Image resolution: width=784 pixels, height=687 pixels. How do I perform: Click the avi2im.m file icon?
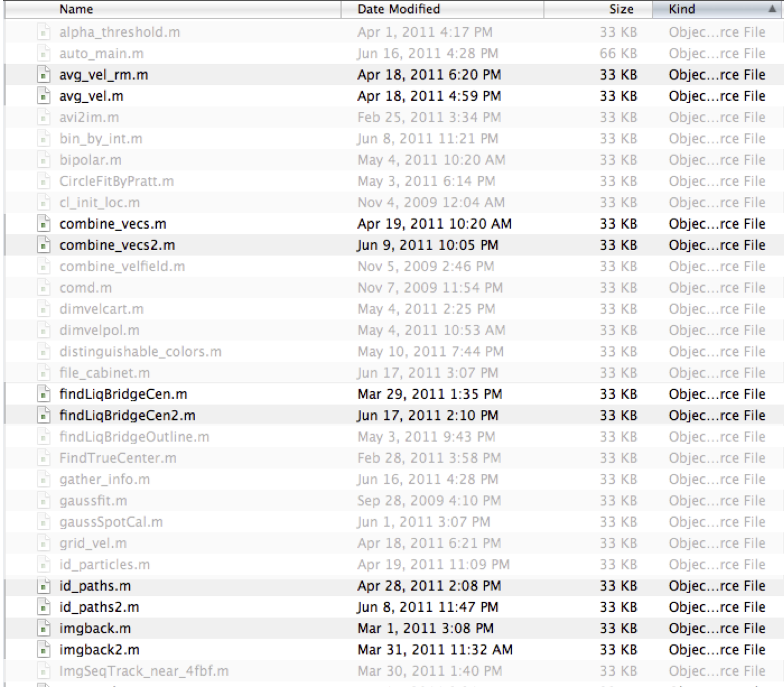coord(44,117)
